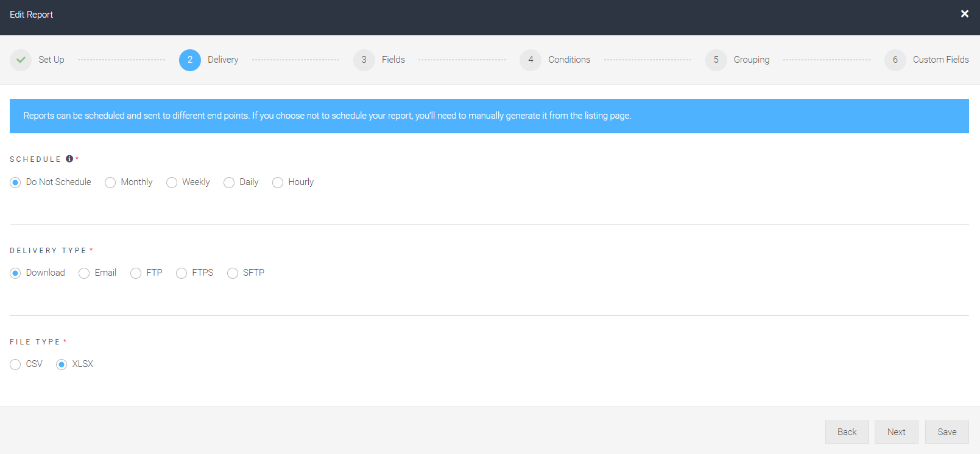Jump to step 3 circle for Fields
Viewport: 980px width, 454px height.
pyautogui.click(x=364, y=60)
